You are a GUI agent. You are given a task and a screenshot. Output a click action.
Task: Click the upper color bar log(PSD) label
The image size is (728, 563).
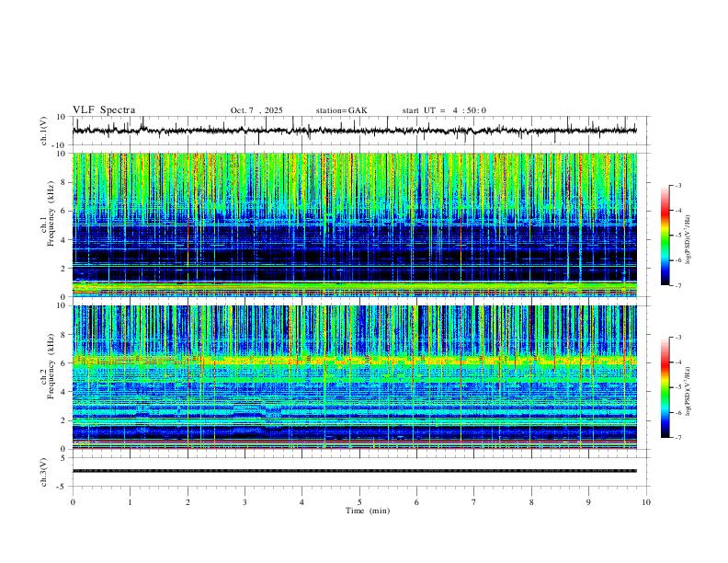point(688,240)
